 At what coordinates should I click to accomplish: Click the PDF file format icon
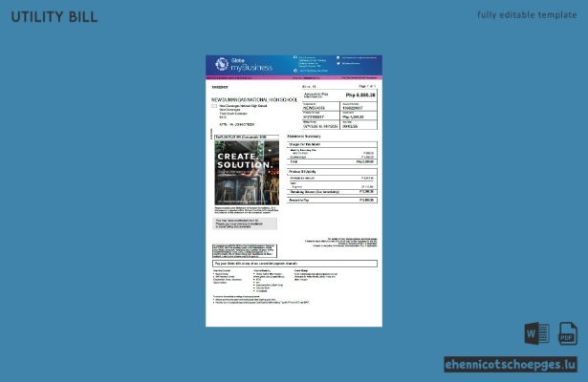point(567,333)
